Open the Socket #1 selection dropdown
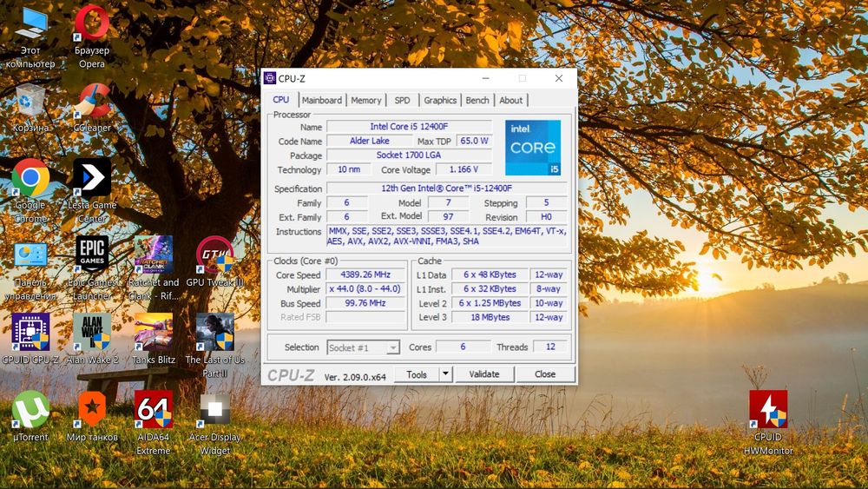Image resolution: width=868 pixels, height=489 pixels. [x=363, y=347]
